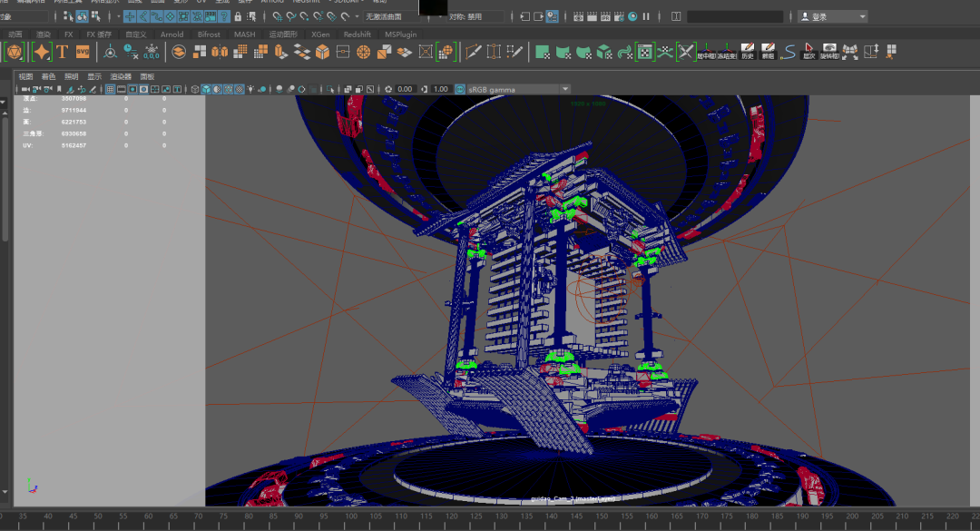Toggle the selection lock padlock icon
Image resolution: width=980 pixels, height=531 pixels.
[x=238, y=16]
